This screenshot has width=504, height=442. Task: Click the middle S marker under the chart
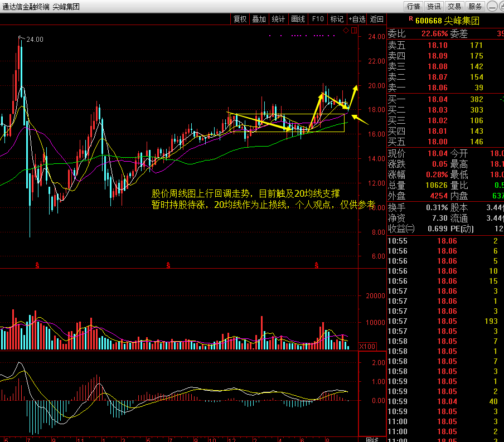(168, 265)
